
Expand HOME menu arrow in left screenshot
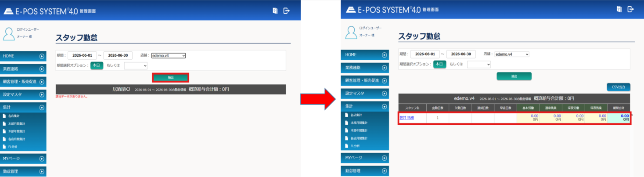[x=42, y=56]
